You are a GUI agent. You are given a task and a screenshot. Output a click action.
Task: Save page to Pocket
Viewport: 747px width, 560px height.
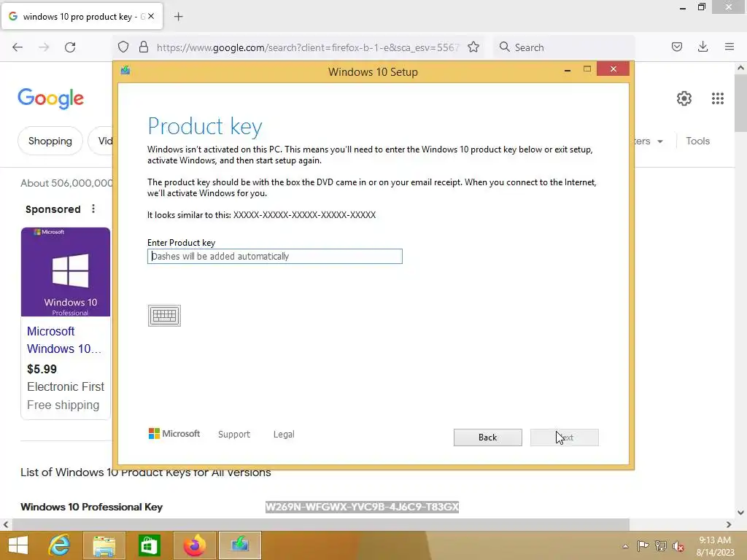(x=676, y=47)
